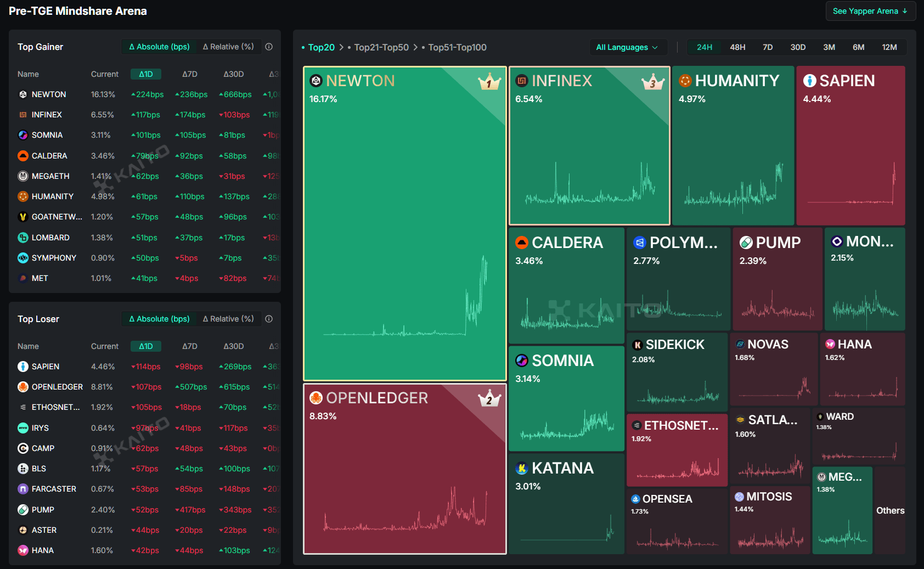This screenshot has width=924, height=569.
Task: Click the CAMP icon in Top Loser list
Action: click(x=23, y=448)
